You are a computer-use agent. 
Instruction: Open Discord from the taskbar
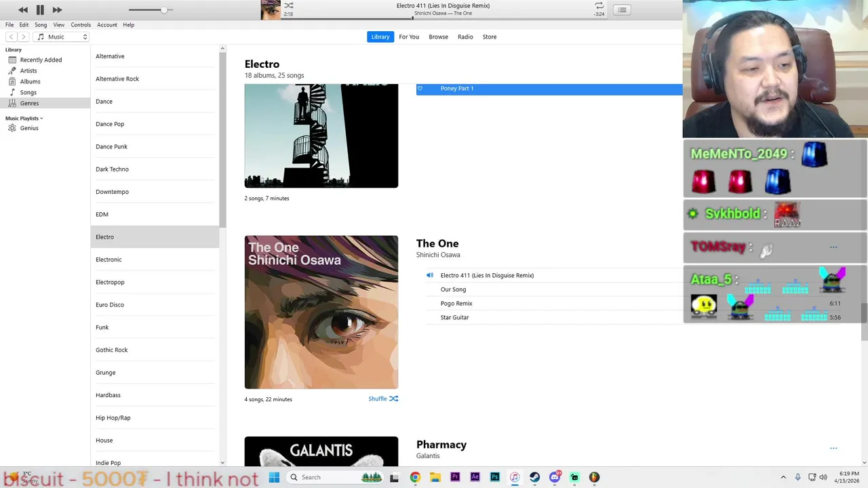(x=555, y=477)
